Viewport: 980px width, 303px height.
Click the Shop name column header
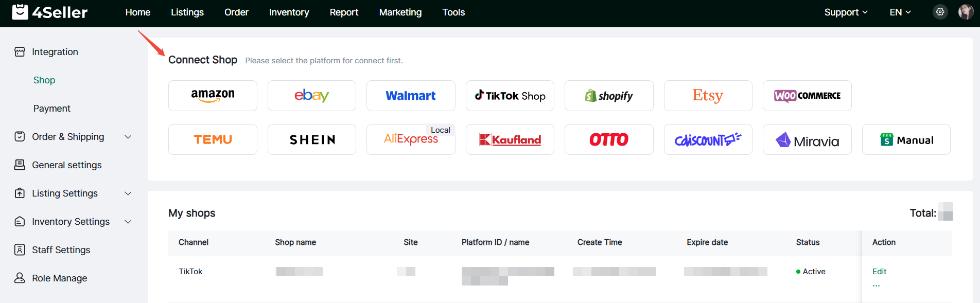[295, 242]
